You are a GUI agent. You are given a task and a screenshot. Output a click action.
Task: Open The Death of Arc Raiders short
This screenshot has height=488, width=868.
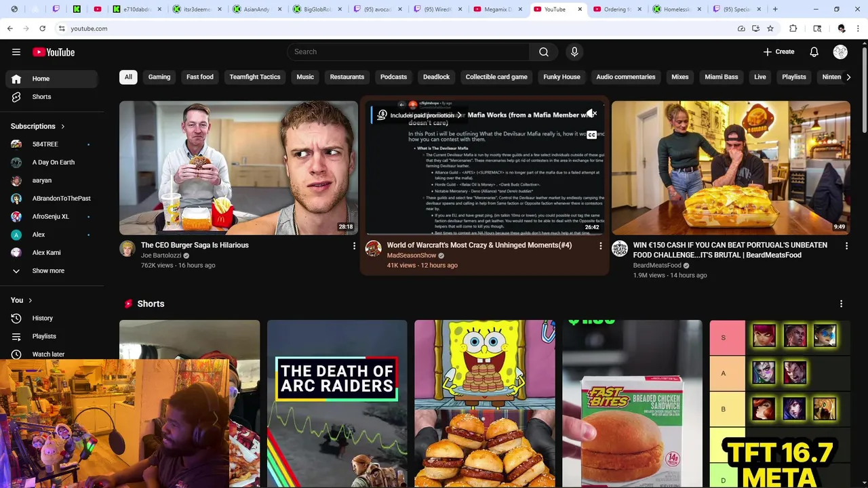(337, 404)
